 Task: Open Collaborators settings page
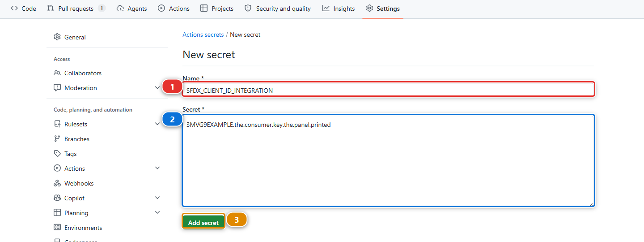[x=107, y=73]
